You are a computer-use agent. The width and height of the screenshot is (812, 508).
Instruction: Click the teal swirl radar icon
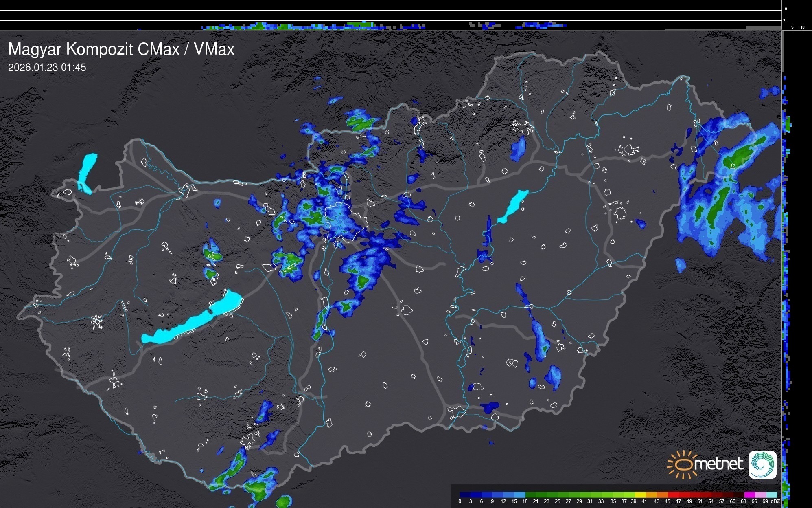click(x=762, y=464)
